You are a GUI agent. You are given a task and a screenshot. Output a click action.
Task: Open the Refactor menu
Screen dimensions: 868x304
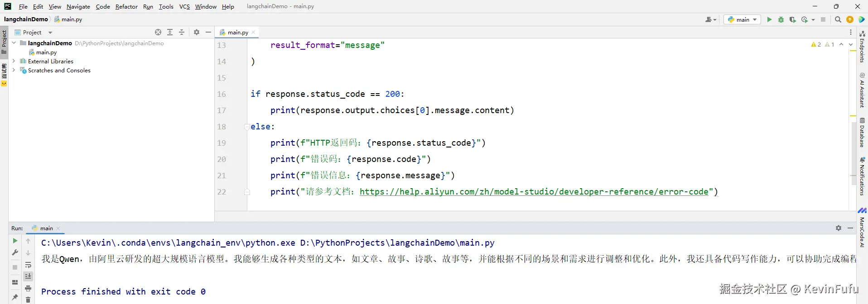click(126, 6)
